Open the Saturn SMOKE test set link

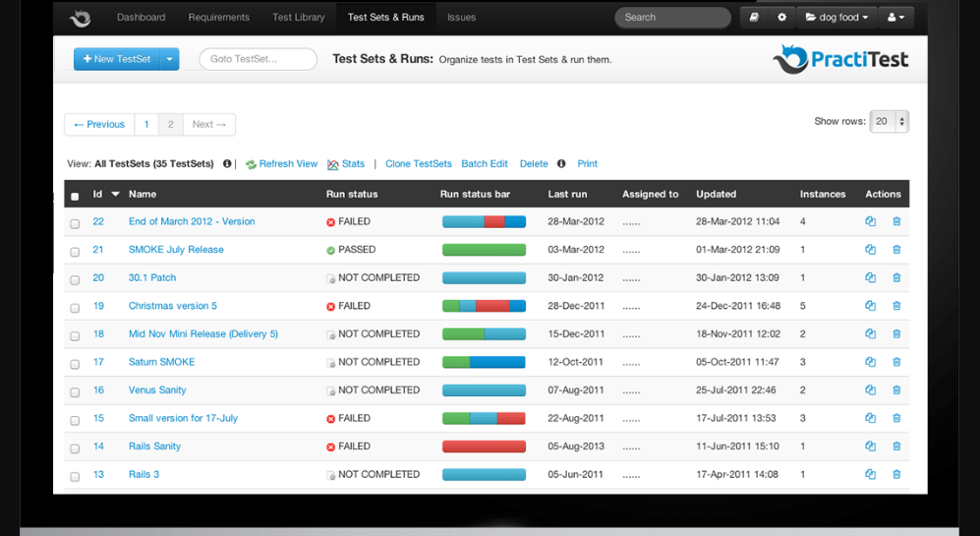[161, 362]
